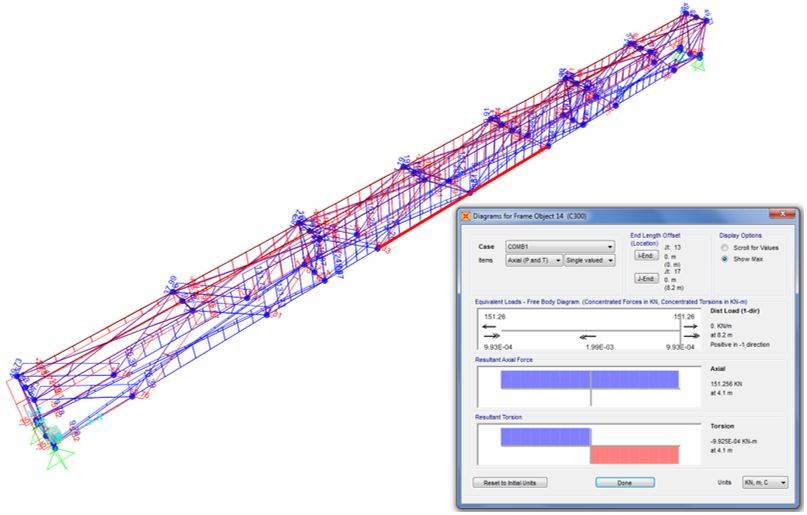Select the Show Max radio button
Screen dimensions: 807x515
click(725, 259)
